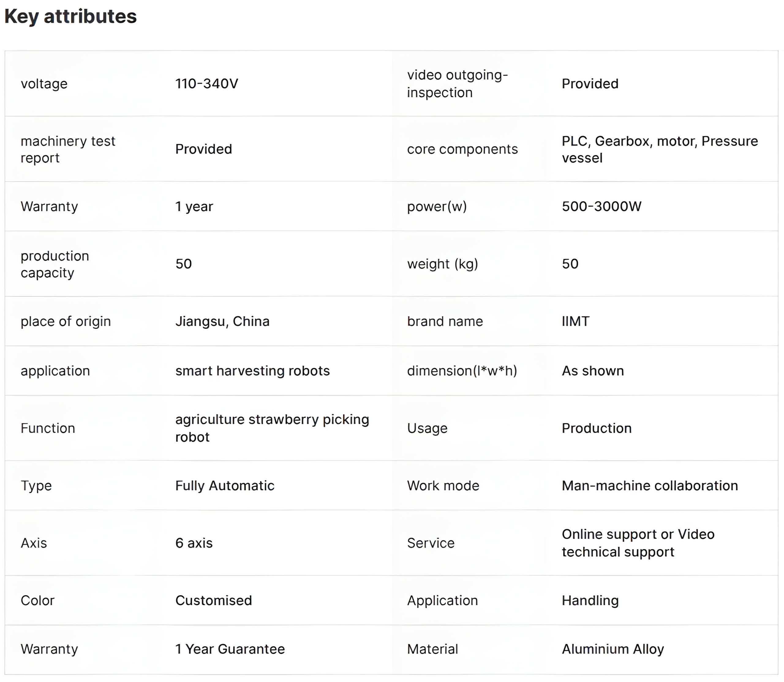Click the 6 axis value
Image resolution: width=784 pixels, height=682 pixels.
(x=194, y=543)
